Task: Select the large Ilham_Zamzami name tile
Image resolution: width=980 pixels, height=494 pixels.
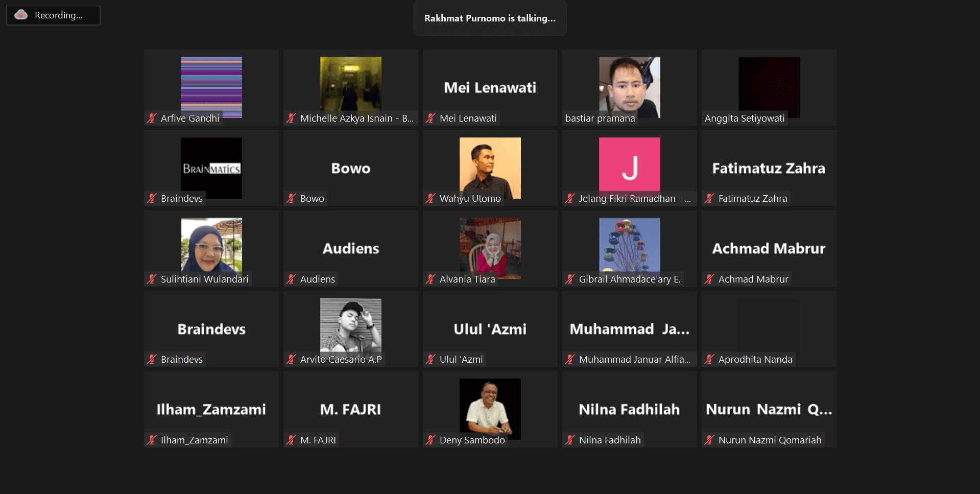Action: click(211, 409)
